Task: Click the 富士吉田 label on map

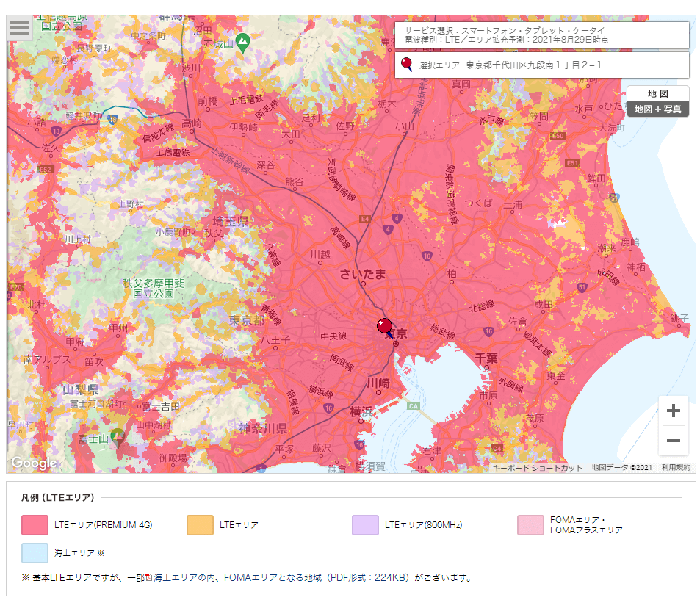Action: [161, 407]
